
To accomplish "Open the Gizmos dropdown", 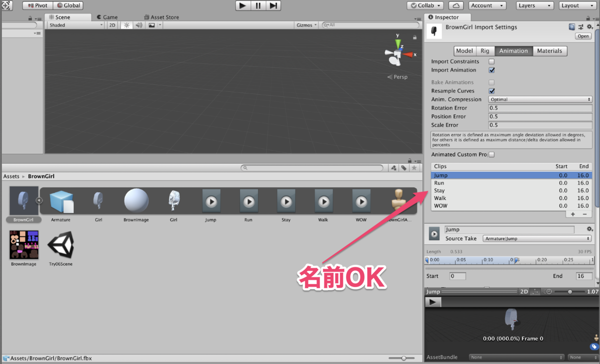I will click(306, 25).
